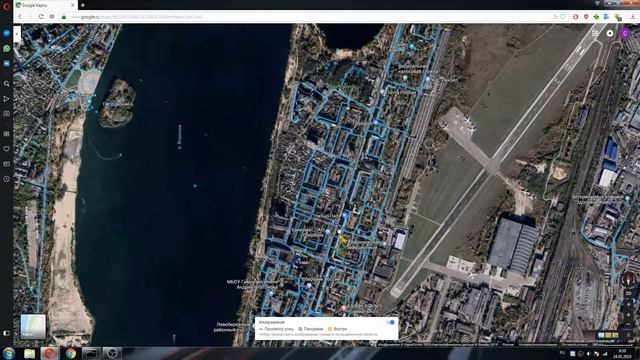Click the Внутри legend label

[x=340, y=329]
